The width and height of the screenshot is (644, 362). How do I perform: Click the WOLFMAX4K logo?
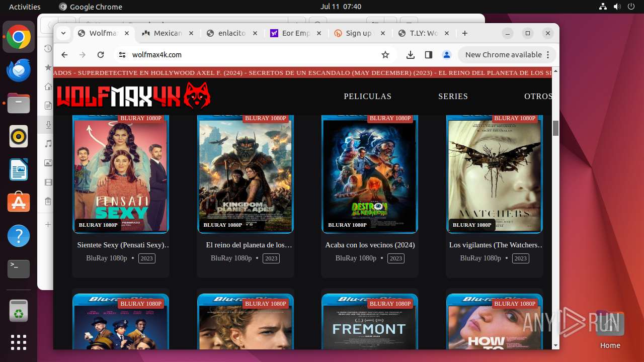click(133, 96)
